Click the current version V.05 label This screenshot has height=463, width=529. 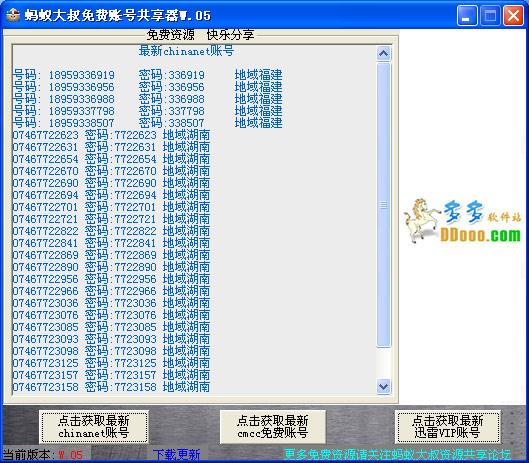click(x=43, y=455)
